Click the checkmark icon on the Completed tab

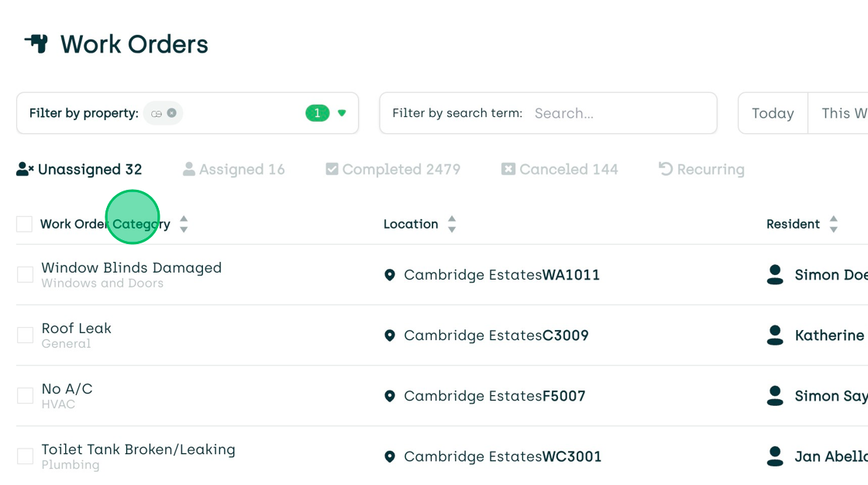332,169
